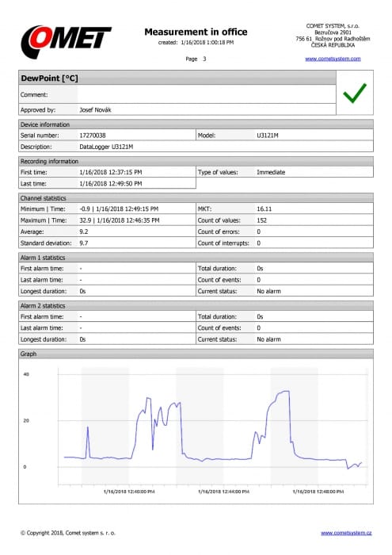Click the Comment field
Image resolution: width=392 pixels, height=555 pixels.
pos(207,94)
